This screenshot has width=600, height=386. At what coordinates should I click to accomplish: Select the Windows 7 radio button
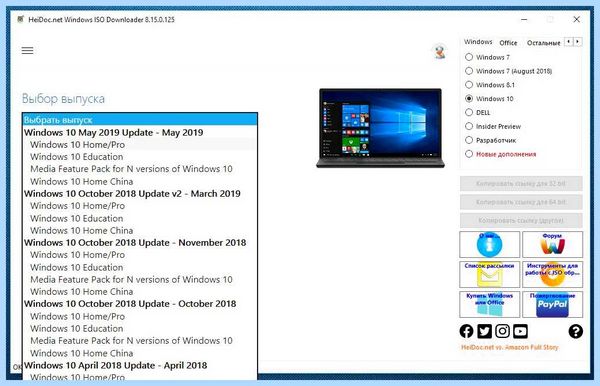tap(469, 57)
